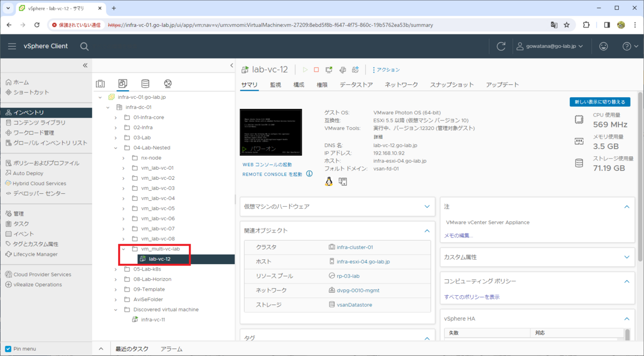Open vRealize Operations in the left menu

pos(38,285)
